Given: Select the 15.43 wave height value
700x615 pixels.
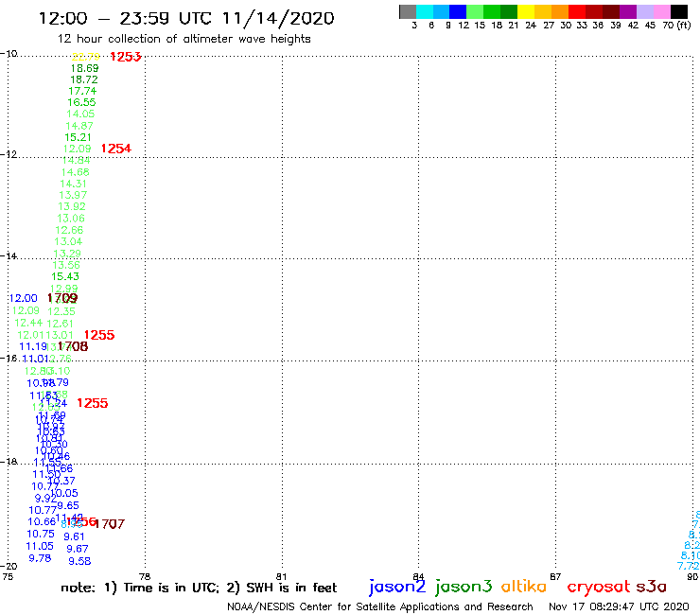Looking at the screenshot, I should pos(65,276).
